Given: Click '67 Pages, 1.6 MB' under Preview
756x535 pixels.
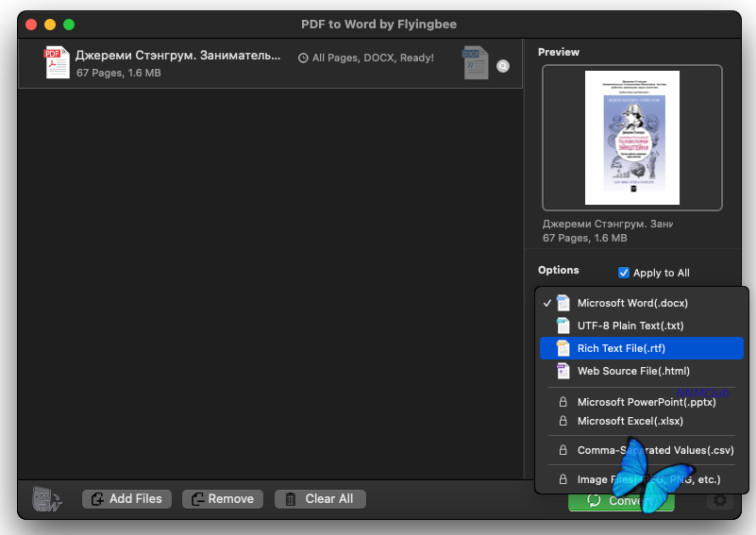Looking at the screenshot, I should click(585, 238).
